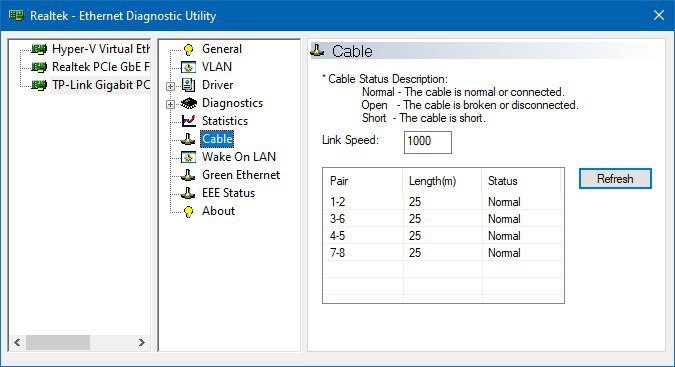This screenshot has height=367, width=675.
Task: Select the Statistics chart icon
Action: point(189,121)
